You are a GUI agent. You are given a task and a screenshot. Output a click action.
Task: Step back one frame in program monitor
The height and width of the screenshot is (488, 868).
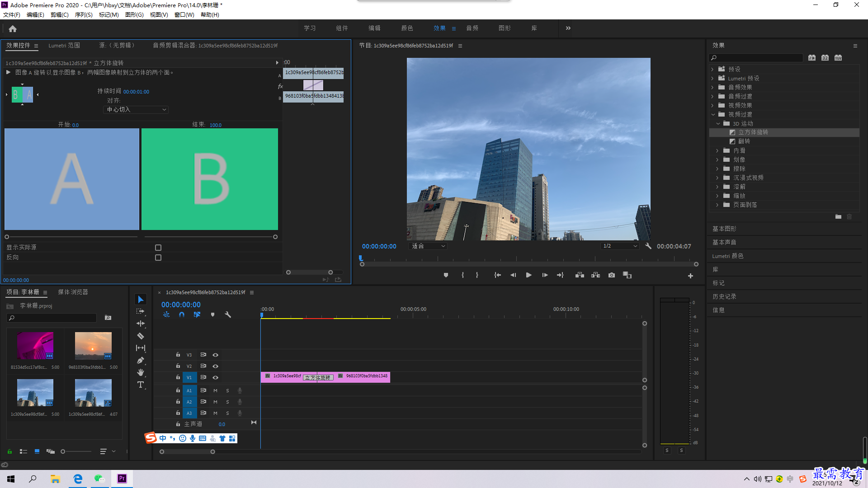pos(513,275)
